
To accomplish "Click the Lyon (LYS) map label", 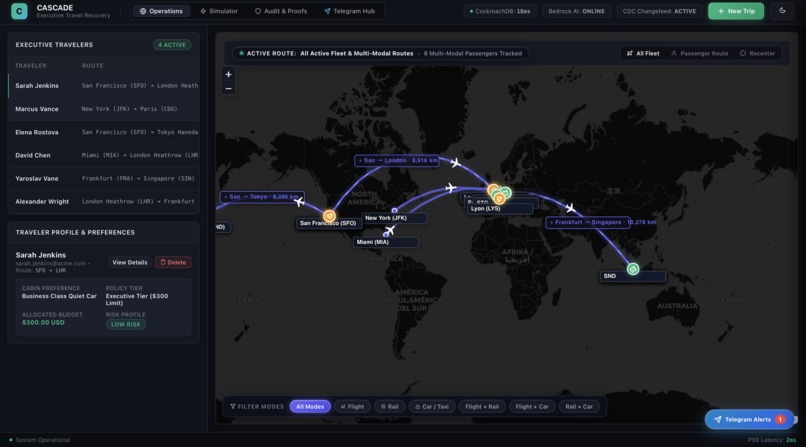I will (500, 209).
